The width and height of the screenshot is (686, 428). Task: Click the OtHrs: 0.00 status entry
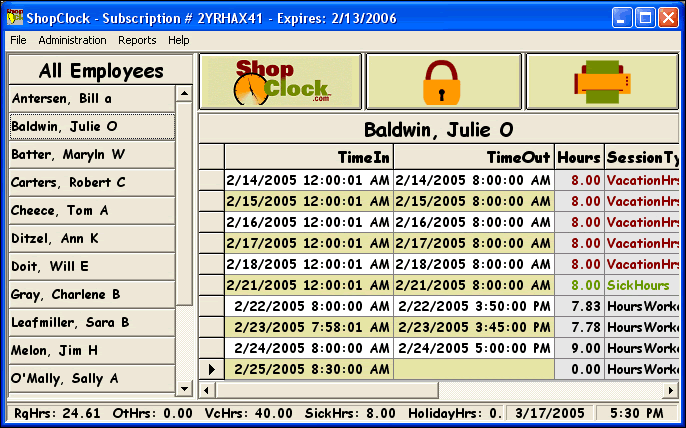153,413
